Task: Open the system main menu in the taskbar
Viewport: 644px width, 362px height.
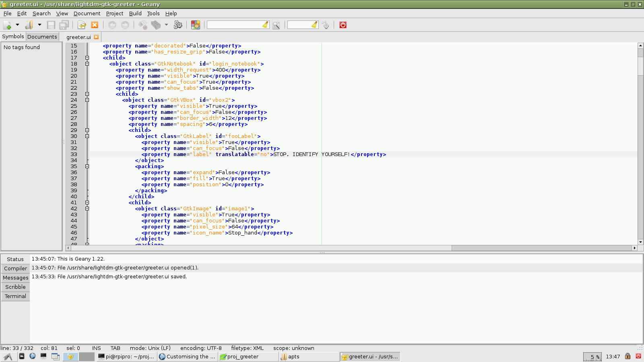Action: pos(8,357)
